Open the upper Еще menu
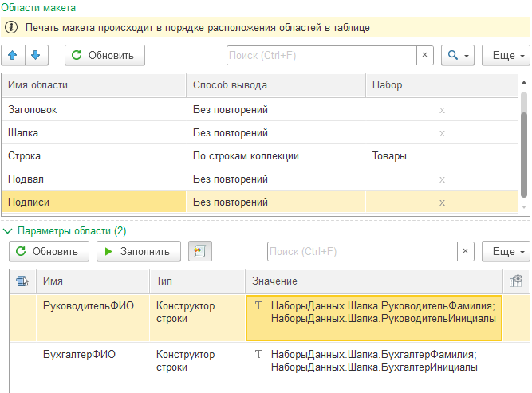Image resolution: width=532 pixels, height=393 pixels. (x=506, y=55)
